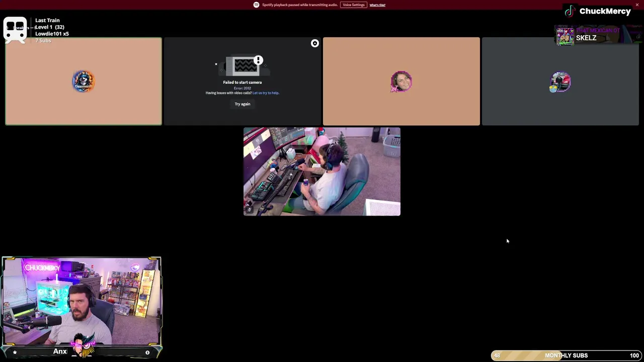Open the "What's this?" link
This screenshot has height=362, width=644.
[x=377, y=5]
